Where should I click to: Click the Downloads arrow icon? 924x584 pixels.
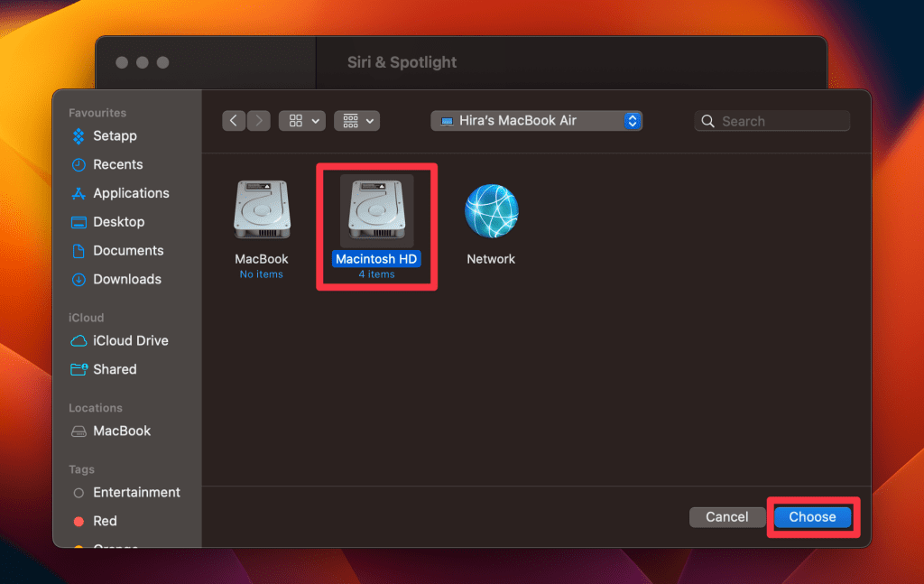79,280
